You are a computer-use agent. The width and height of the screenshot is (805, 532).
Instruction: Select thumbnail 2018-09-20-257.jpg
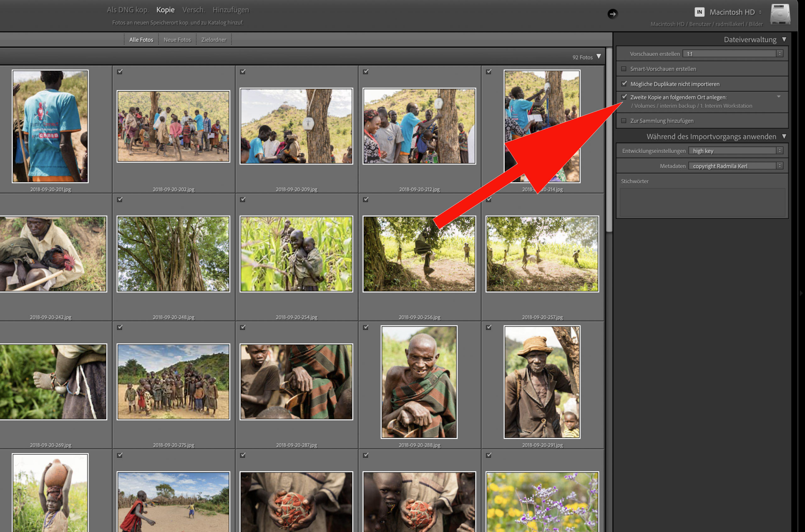pos(542,254)
